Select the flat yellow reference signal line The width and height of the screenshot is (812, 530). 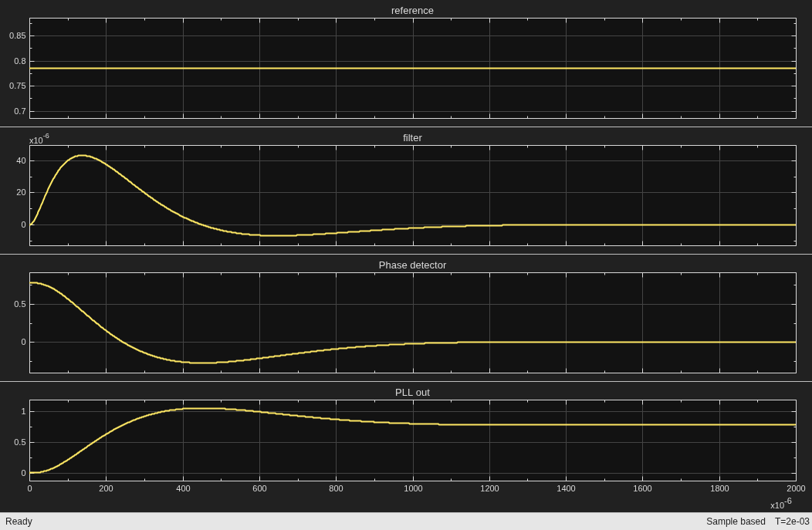pos(412,68)
